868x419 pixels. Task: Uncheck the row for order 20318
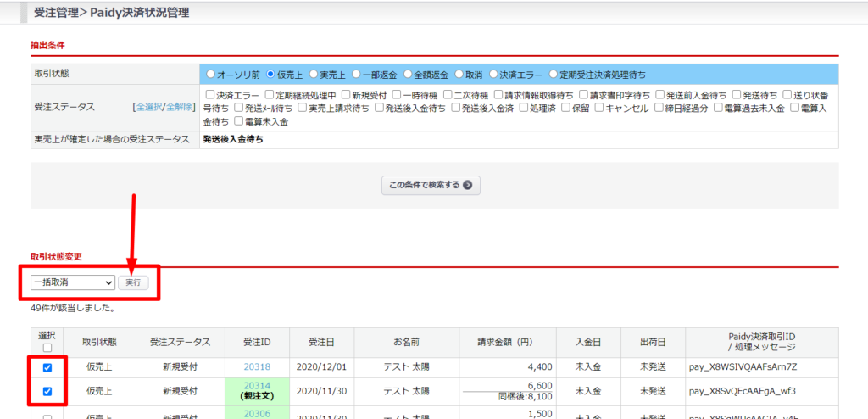(47, 367)
